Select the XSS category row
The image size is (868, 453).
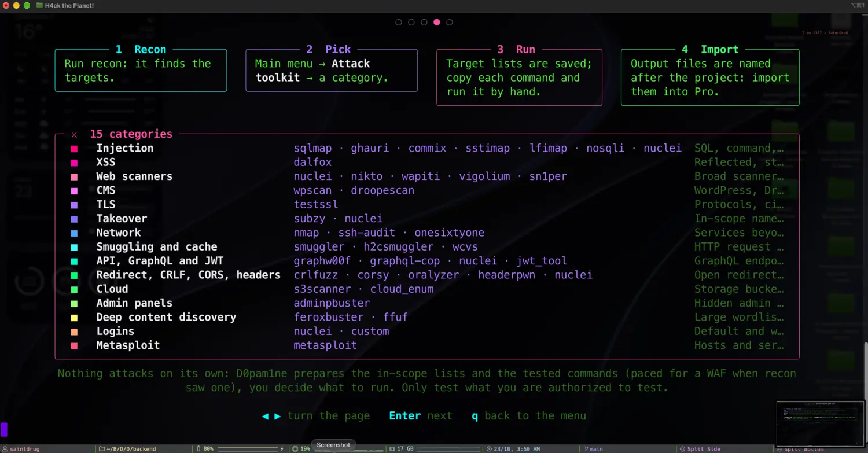[x=427, y=162]
